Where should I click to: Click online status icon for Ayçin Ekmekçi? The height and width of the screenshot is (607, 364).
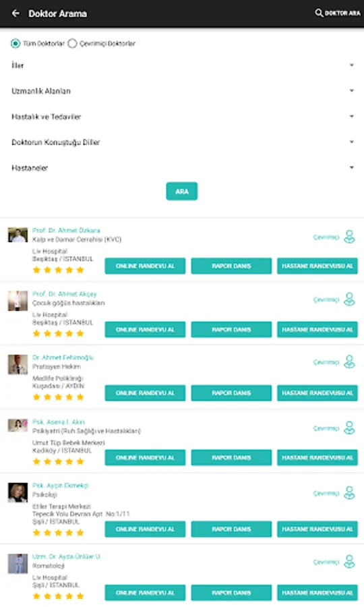349,493
